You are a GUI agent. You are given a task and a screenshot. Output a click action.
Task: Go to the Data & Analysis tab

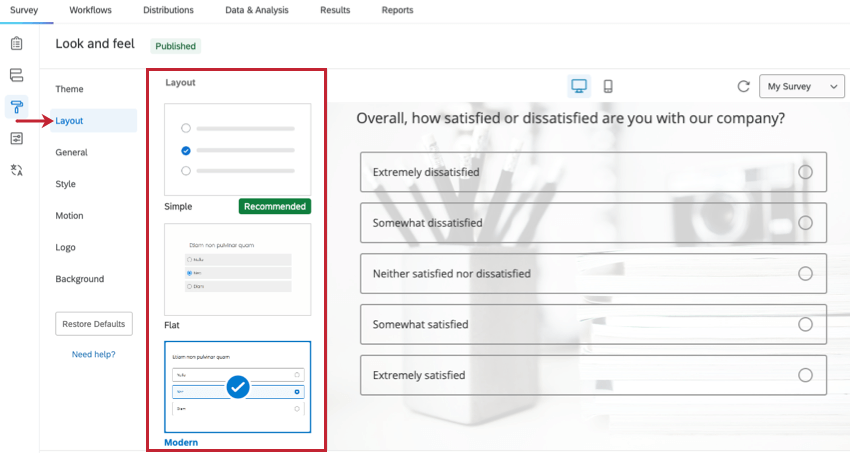pyautogui.click(x=257, y=10)
